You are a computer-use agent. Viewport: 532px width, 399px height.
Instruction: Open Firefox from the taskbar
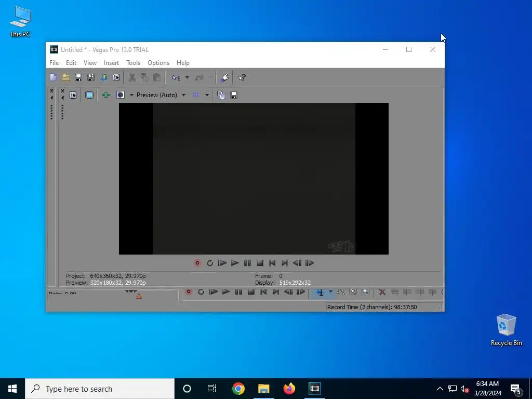289,389
